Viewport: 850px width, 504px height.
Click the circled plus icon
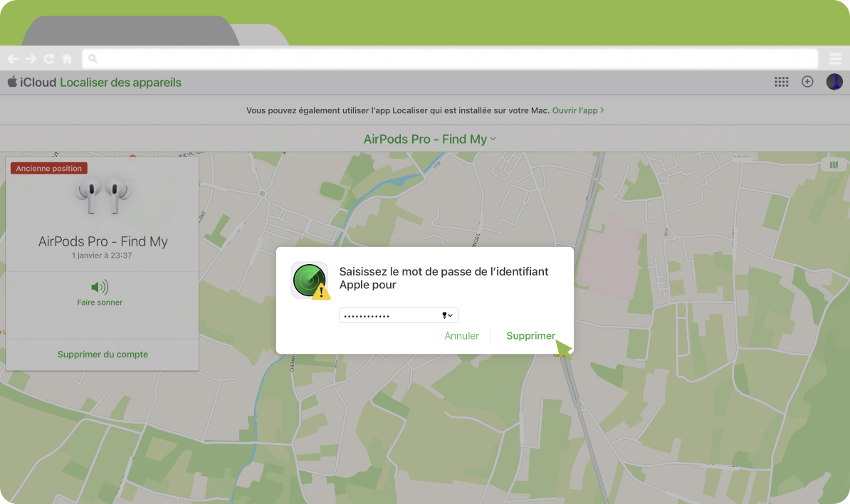pos(807,81)
